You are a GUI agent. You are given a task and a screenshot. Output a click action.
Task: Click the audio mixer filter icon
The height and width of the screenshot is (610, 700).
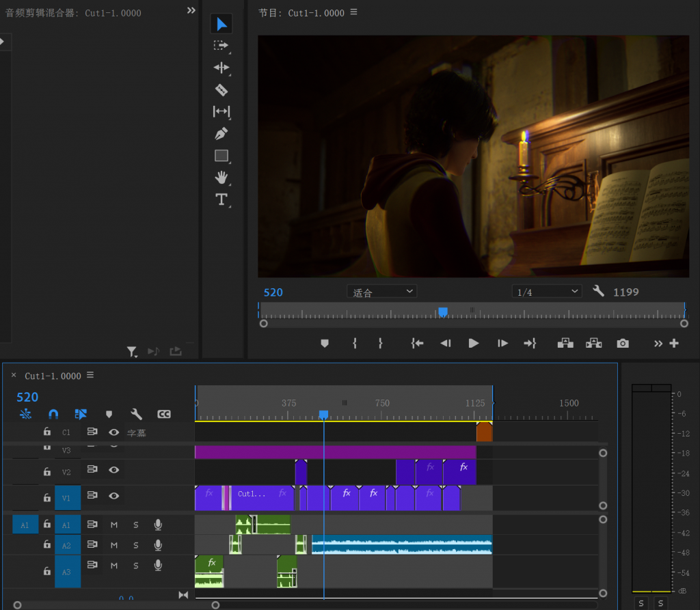click(x=132, y=352)
